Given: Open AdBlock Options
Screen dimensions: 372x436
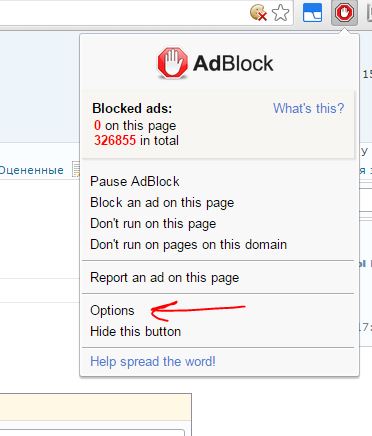Looking at the screenshot, I should (112, 311).
